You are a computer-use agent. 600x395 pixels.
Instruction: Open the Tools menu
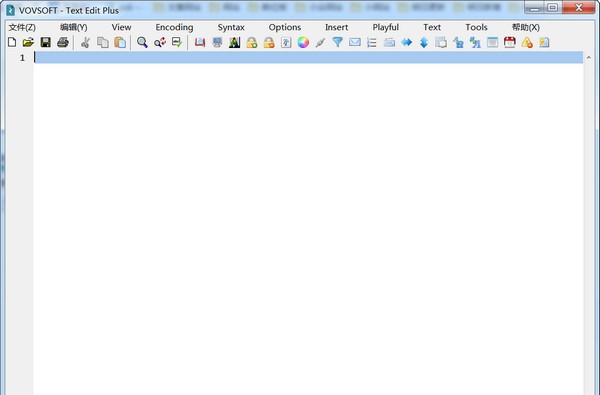click(476, 27)
